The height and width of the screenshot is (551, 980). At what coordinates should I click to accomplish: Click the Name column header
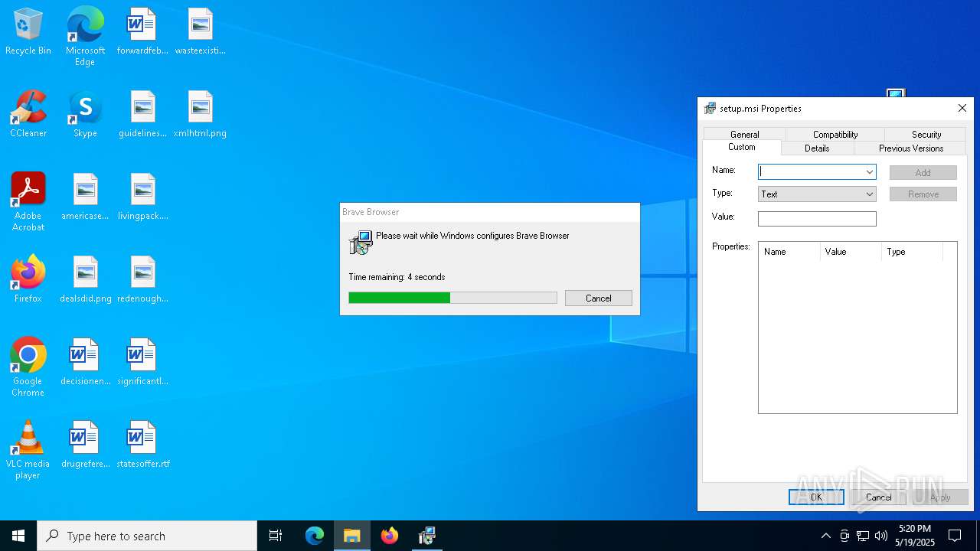coord(789,252)
